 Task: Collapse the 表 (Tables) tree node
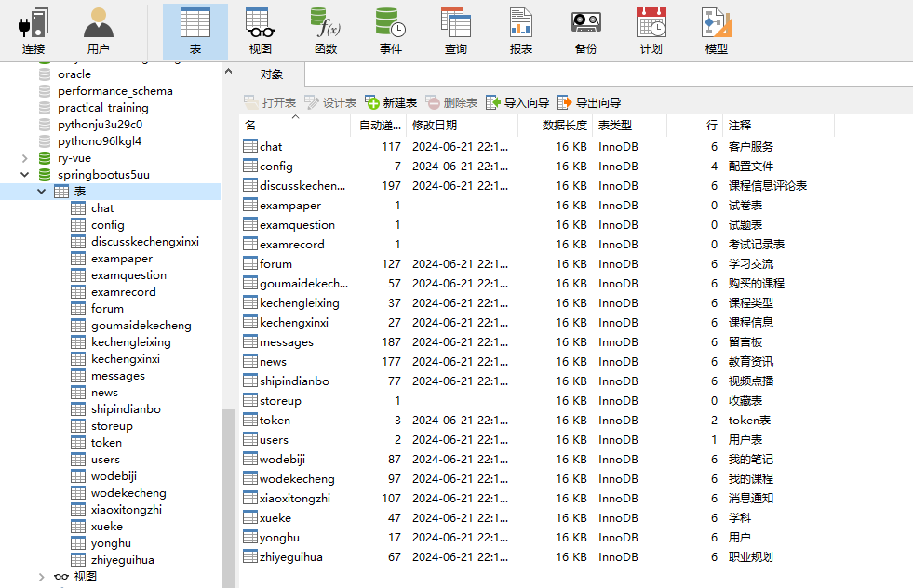tap(41, 190)
